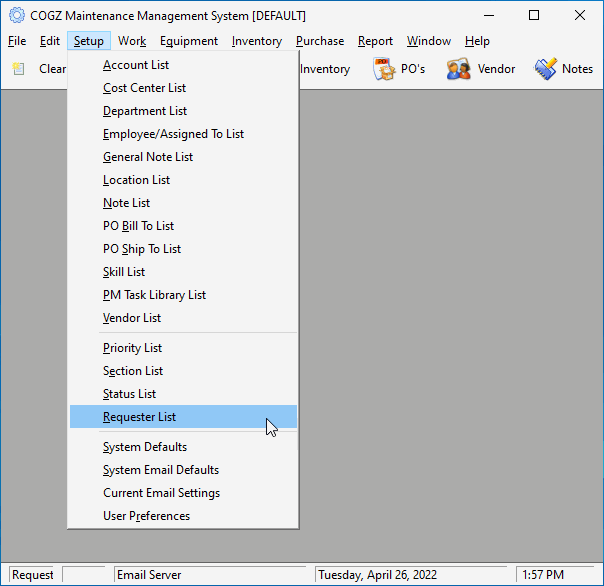Image resolution: width=604 pixels, height=586 pixels.
Task: Click the Notes toolbar label
Action: [577, 69]
